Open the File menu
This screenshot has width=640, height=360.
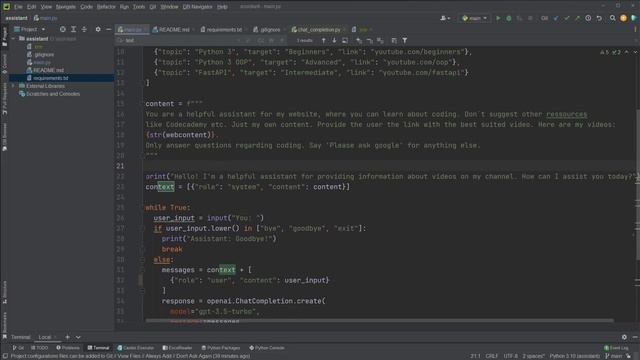(18, 7)
